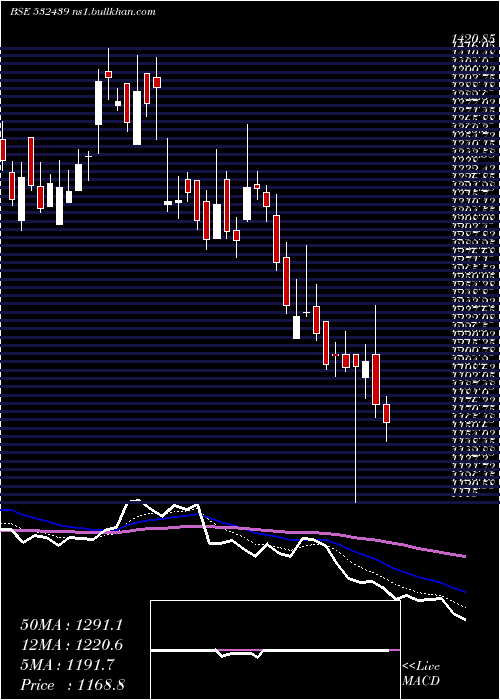Click the "50MA : 1291.1" value
The height and width of the screenshot is (700, 500).
(71, 625)
